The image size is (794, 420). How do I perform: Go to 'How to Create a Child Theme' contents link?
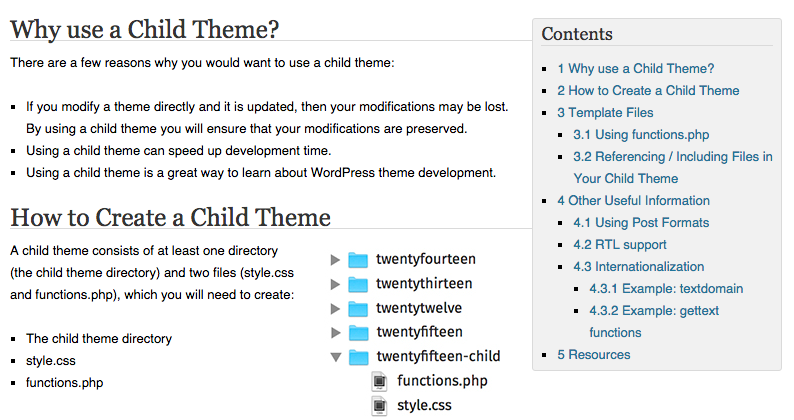(x=648, y=91)
